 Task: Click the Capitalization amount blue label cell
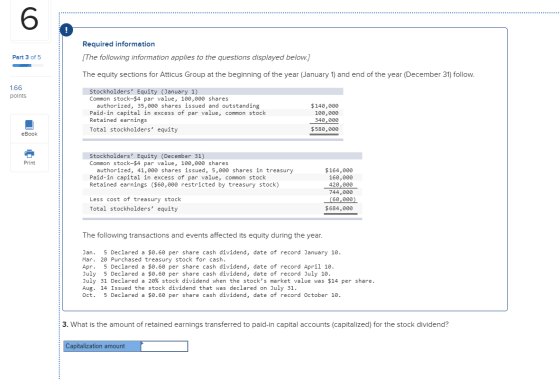coord(102,346)
